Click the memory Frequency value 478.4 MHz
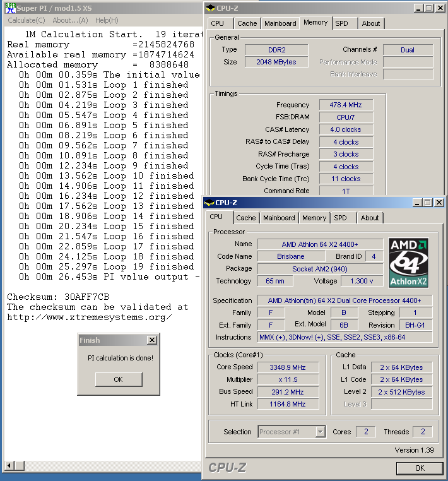The height and width of the screenshot is (481, 448). [346, 105]
